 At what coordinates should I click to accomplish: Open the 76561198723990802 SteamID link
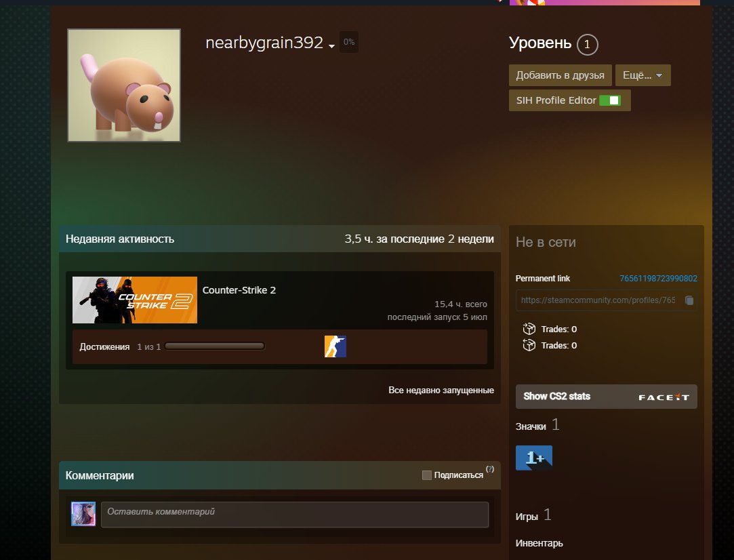[x=658, y=279]
